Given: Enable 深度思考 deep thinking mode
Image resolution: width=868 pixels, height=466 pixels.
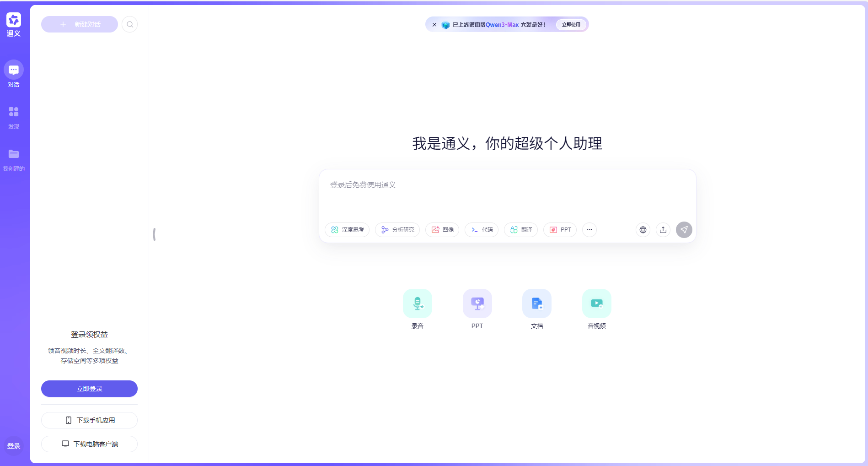Looking at the screenshot, I should [347, 230].
